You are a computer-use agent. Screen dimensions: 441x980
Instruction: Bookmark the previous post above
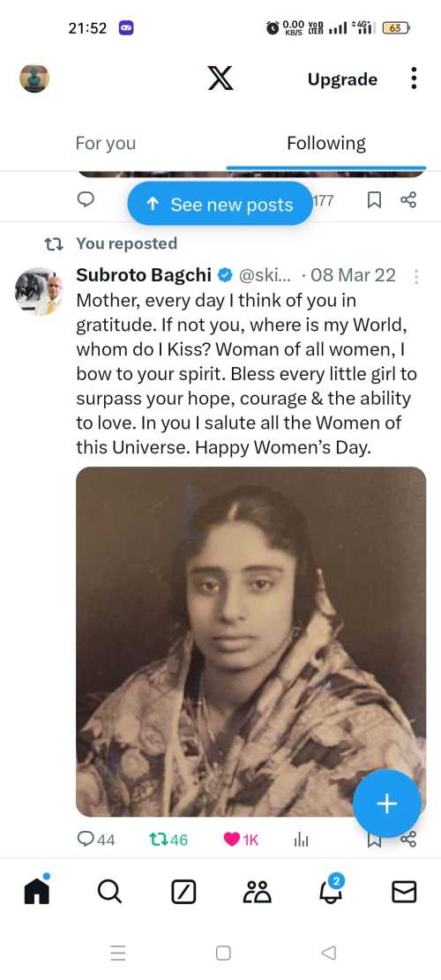coord(374,200)
